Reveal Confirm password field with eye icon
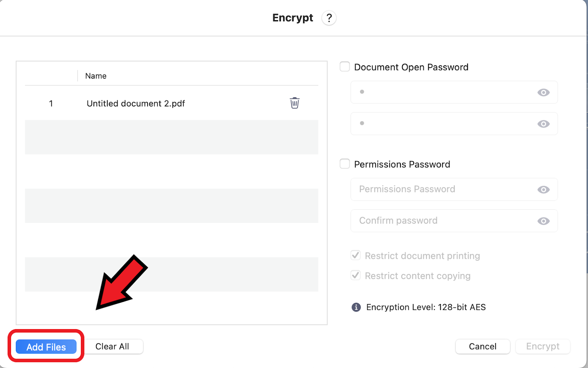Image resolution: width=588 pixels, height=368 pixels. pos(543,221)
